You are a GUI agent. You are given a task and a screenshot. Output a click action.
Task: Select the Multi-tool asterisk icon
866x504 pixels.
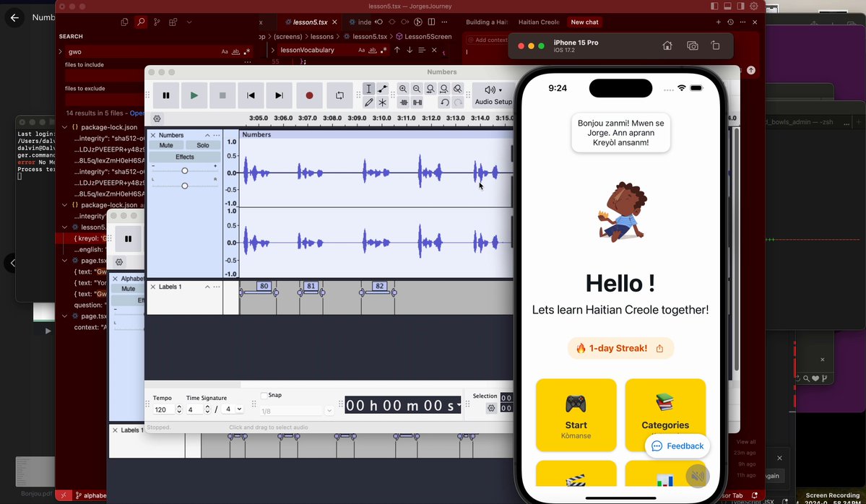[x=382, y=102]
